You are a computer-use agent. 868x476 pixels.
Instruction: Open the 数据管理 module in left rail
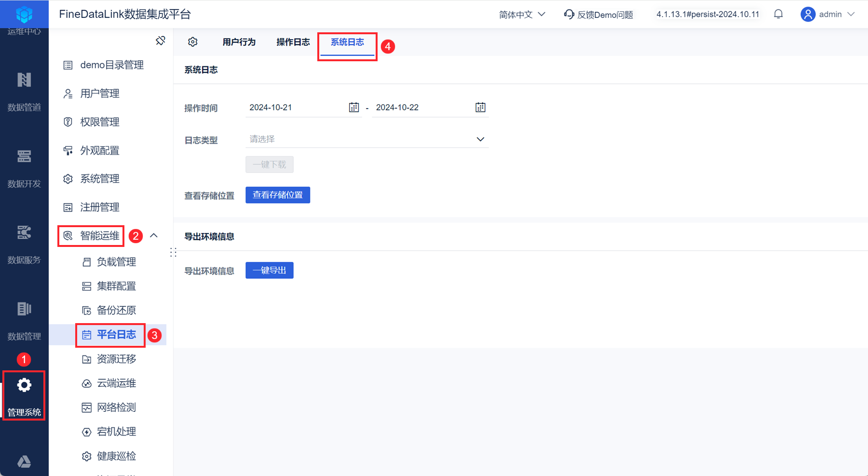pyautogui.click(x=24, y=320)
